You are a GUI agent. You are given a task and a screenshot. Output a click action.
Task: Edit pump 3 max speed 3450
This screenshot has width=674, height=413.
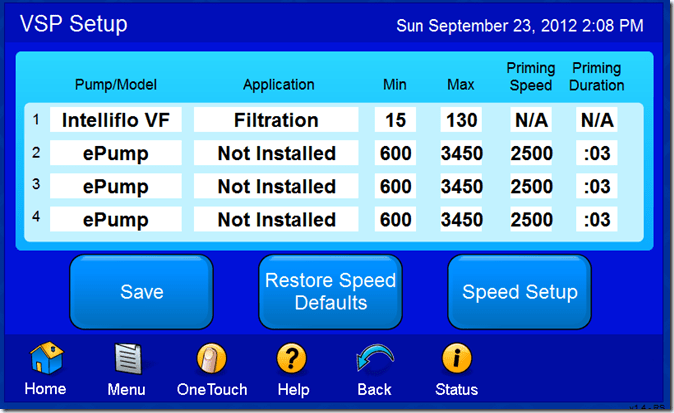pos(461,186)
